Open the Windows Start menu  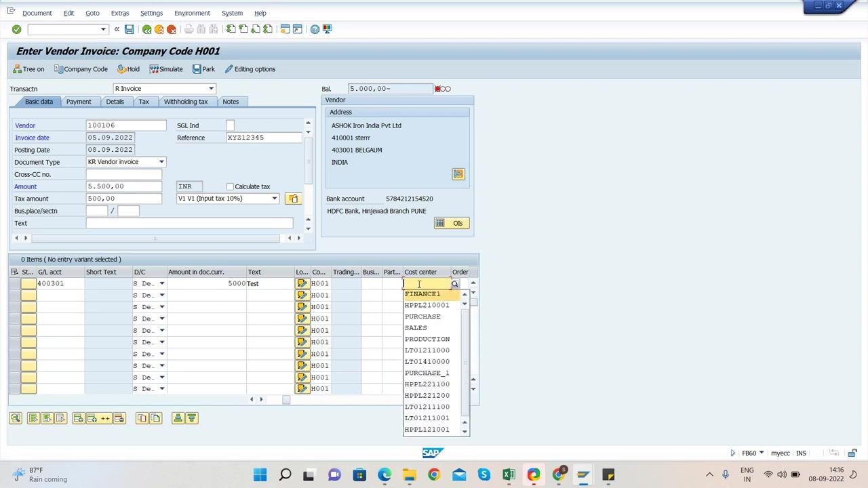tap(260, 474)
